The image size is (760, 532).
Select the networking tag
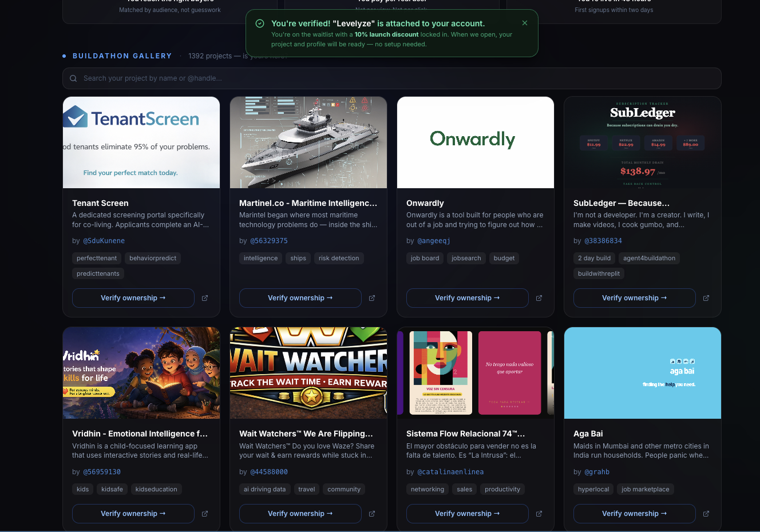(x=427, y=489)
